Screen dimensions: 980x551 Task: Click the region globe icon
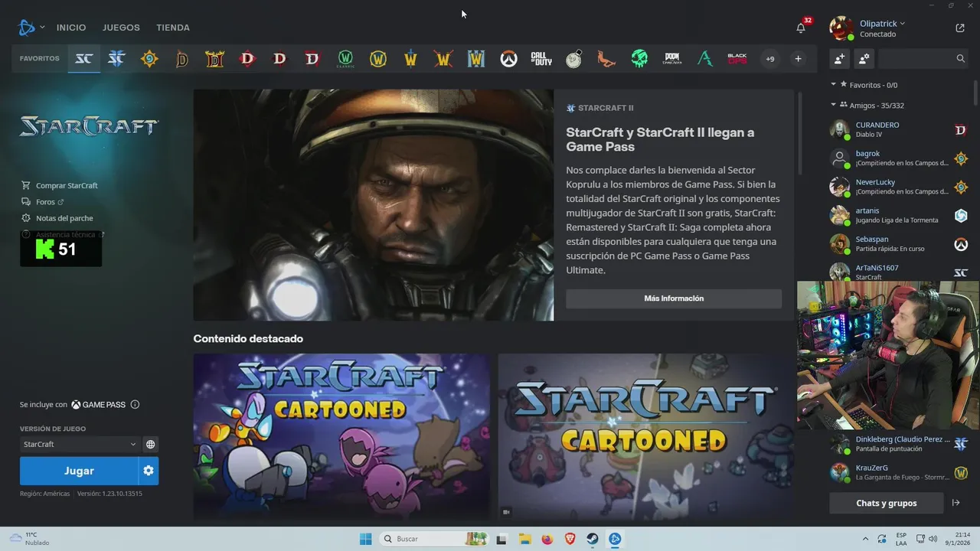pos(151,444)
